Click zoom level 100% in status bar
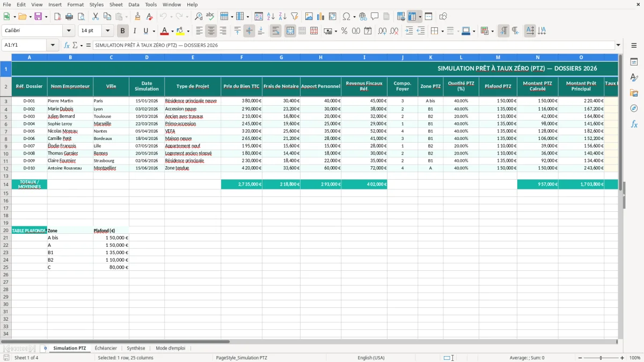Screen dimensions: 644x362 pos(635,358)
